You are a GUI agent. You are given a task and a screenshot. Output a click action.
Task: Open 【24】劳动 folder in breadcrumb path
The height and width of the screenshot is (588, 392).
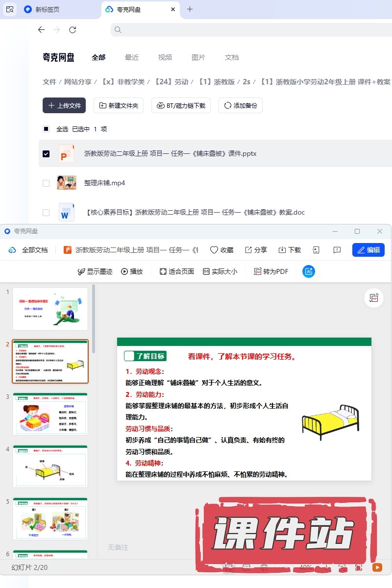pos(171,82)
